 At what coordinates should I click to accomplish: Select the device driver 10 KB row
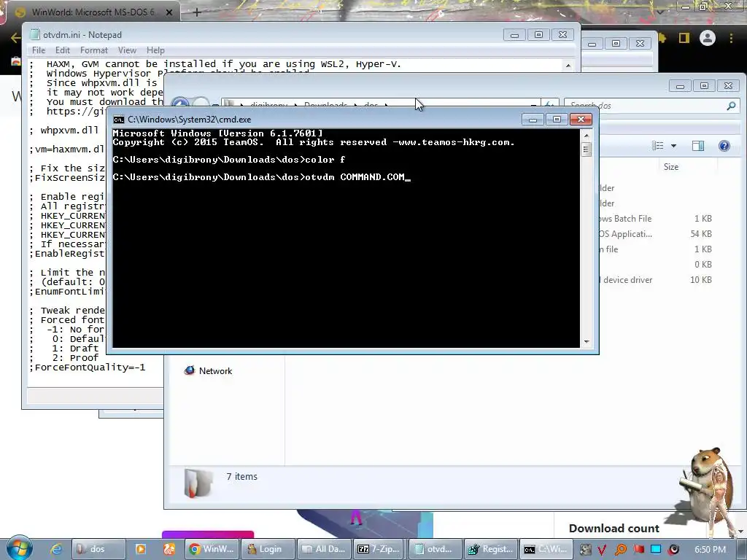pyautogui.click(x=656, y=280)
